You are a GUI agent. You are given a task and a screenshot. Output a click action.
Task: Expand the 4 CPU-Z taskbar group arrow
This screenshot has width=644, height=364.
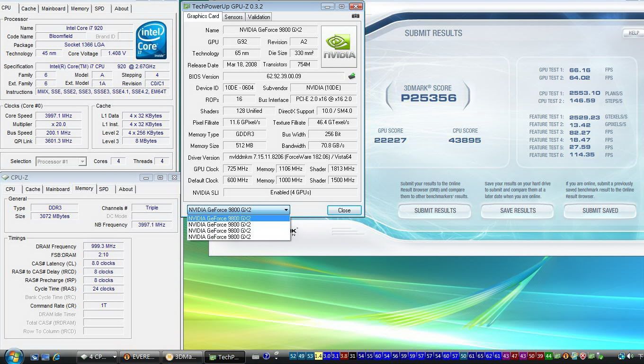tap(115, 356)
